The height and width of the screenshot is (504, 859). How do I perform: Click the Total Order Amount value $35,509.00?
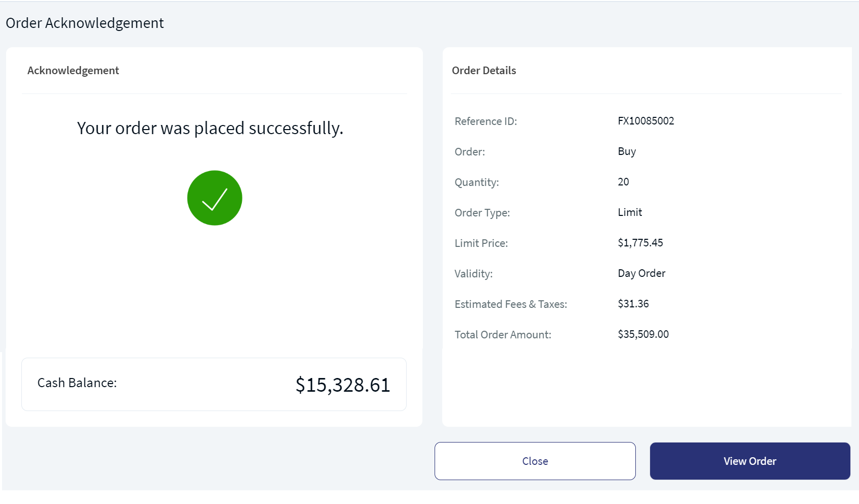(643, 334)
